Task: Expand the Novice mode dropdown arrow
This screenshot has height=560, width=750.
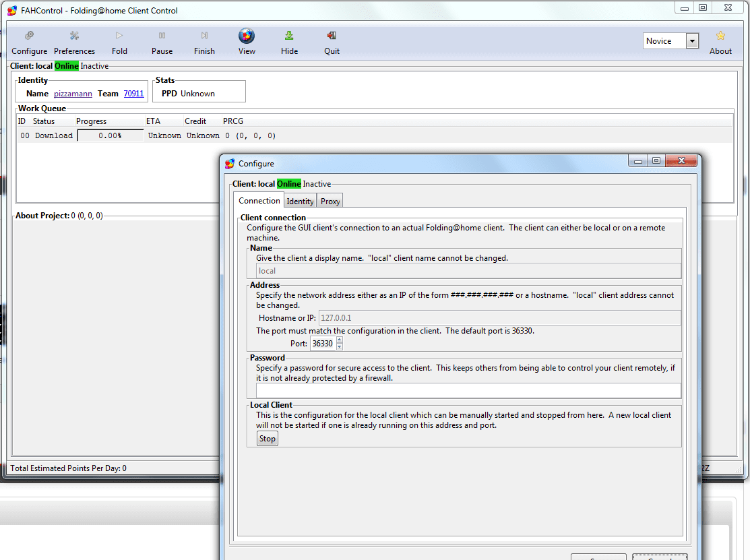Action: (x=691, y=41)
